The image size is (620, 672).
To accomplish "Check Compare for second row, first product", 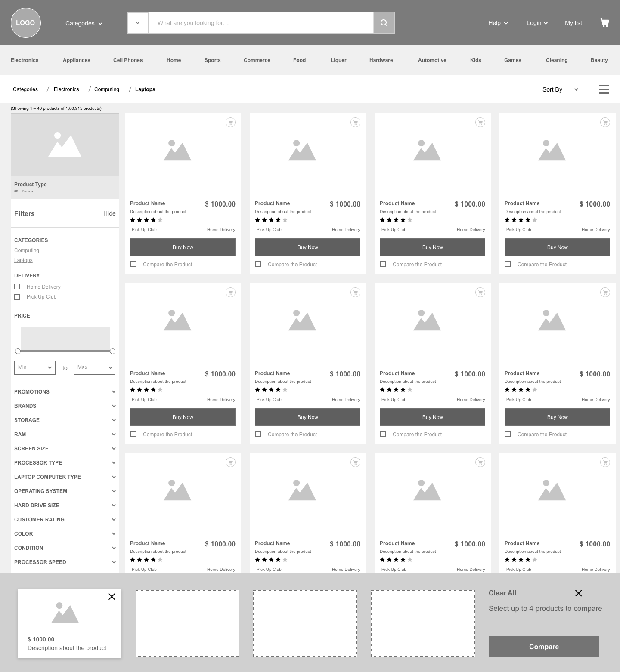I will point(133,434).
